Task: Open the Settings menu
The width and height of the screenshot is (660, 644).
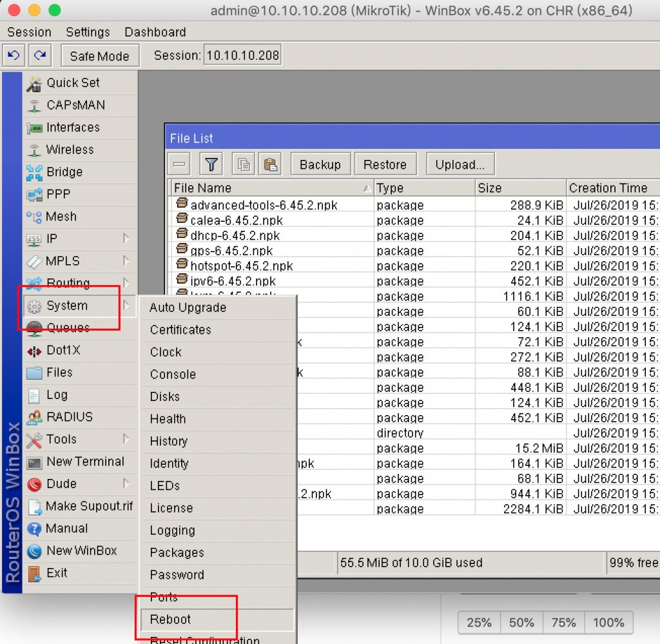Action: pyautogui.click(x=88, y=32)
